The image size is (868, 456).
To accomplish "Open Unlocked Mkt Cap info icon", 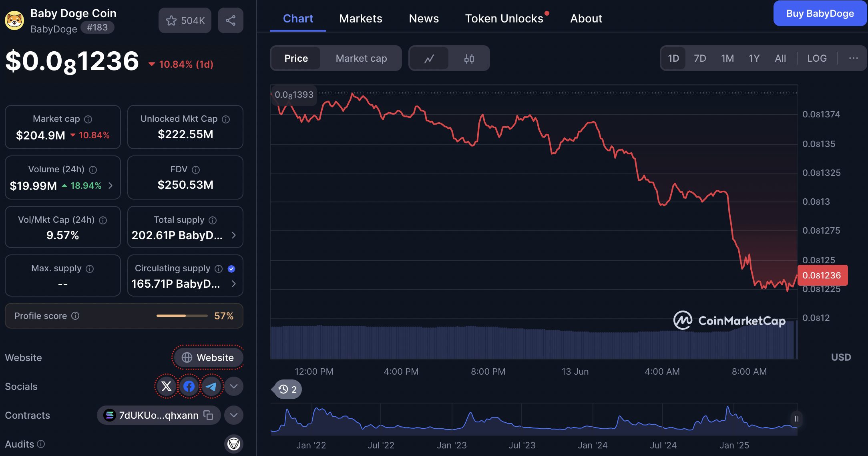I will pos(226,119).
